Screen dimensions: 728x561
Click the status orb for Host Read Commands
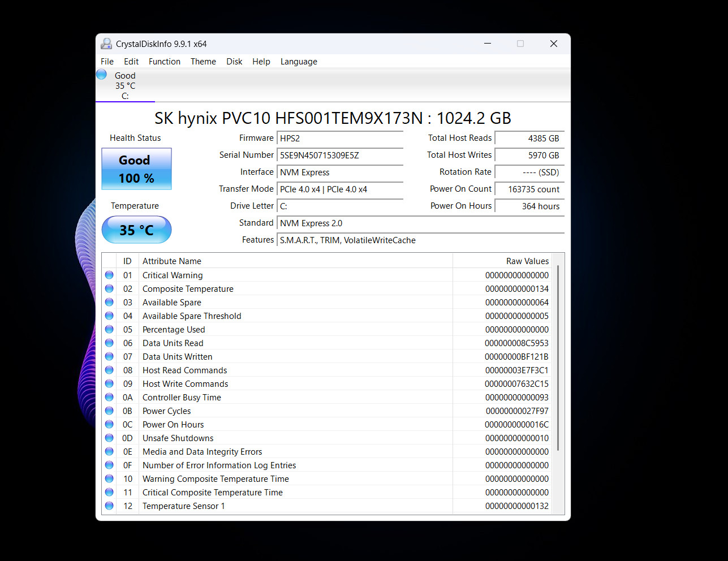click(109, 370)
